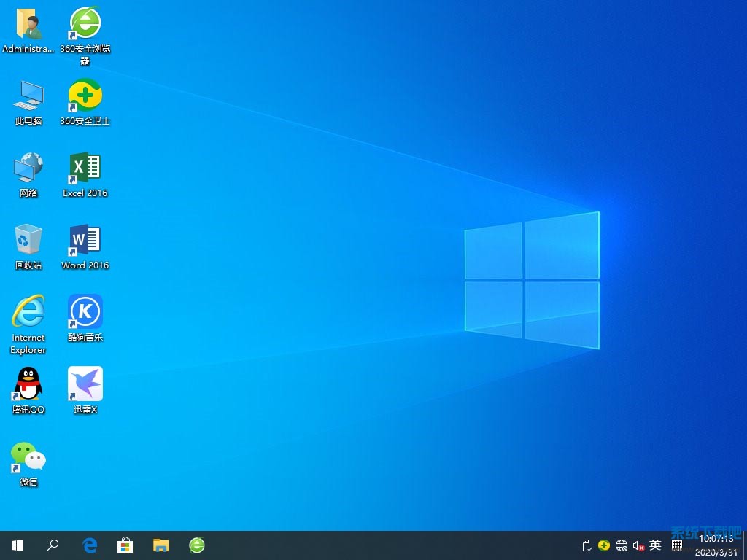Click the 回收站 recycle bin icon

tap(28, 240)
